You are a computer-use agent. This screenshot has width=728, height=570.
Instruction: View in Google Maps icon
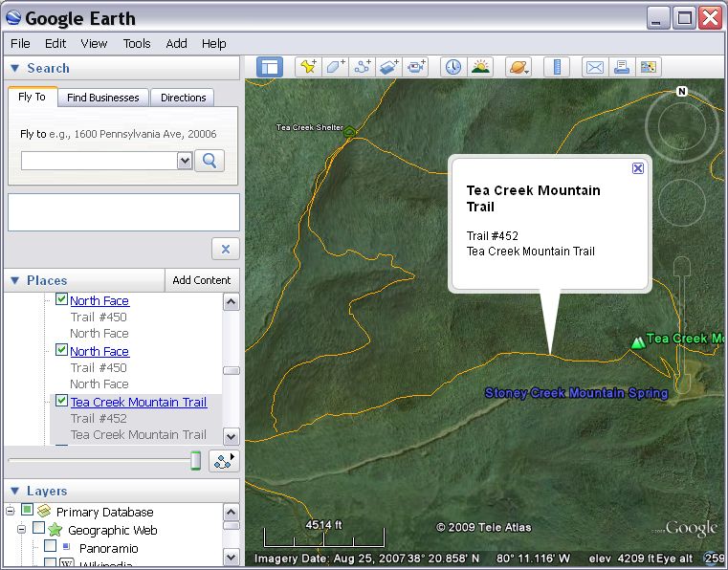(x=649, y=67)
